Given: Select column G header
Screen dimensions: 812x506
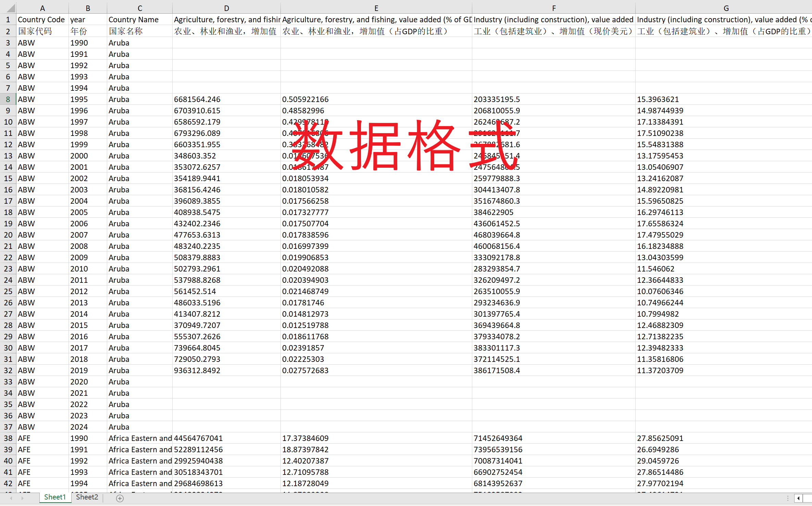Looking at the screenshot, I should (x=725, y=8).
